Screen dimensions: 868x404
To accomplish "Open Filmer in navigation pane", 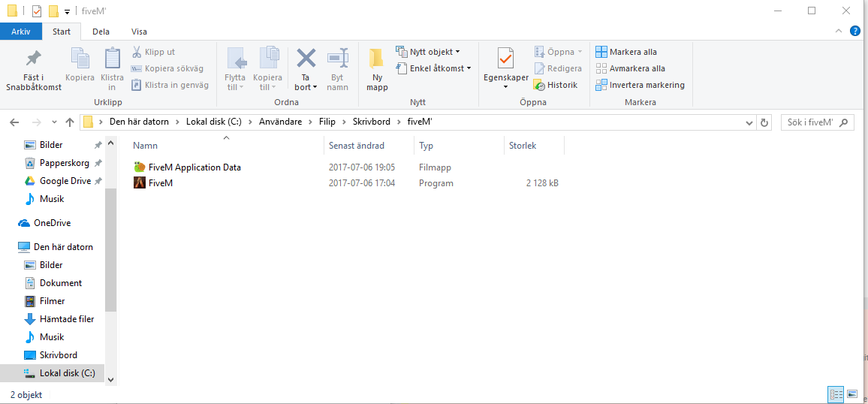I will [x=52, y=301].
